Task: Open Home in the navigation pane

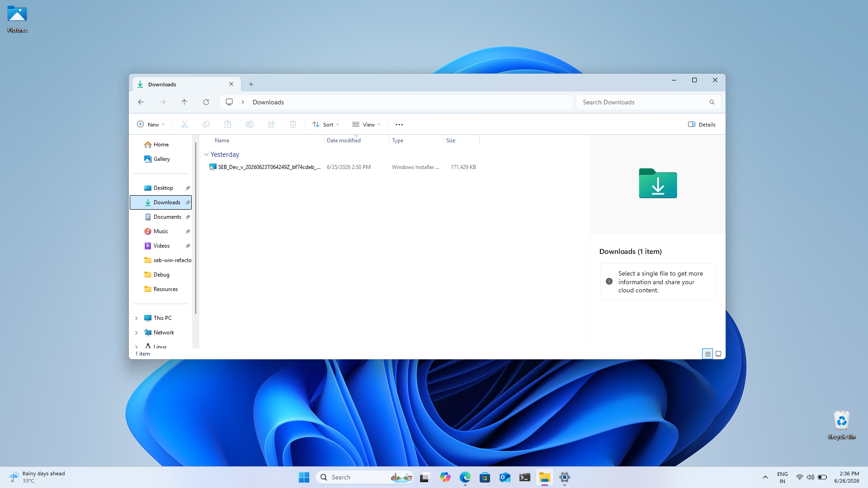Action: click(161, 145)
